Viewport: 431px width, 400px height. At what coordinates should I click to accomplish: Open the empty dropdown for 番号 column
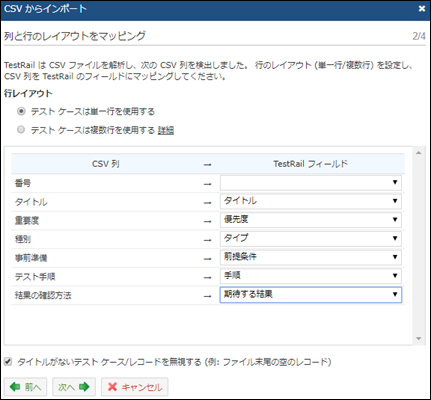311,183
